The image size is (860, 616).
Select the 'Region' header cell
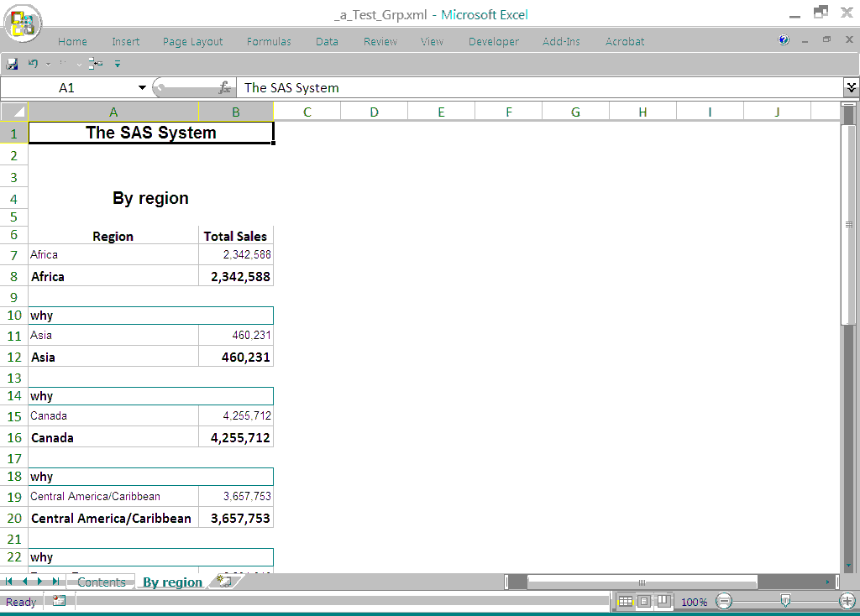click(113, 236)
